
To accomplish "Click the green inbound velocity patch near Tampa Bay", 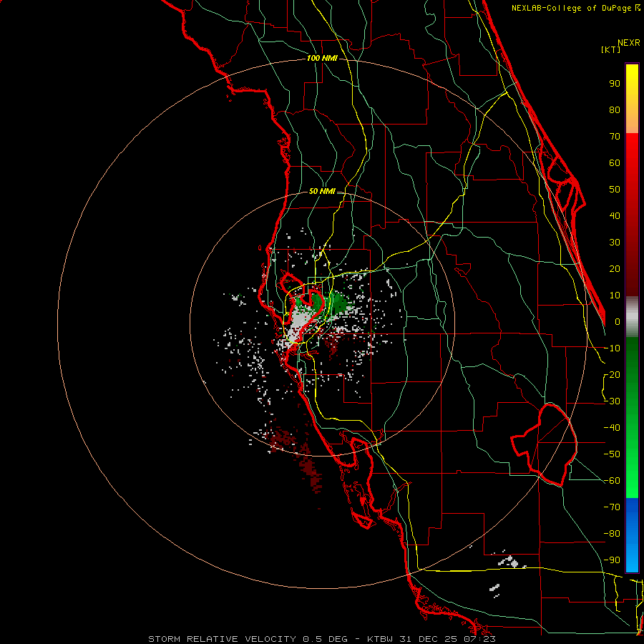I will click(x=338, y=303).
